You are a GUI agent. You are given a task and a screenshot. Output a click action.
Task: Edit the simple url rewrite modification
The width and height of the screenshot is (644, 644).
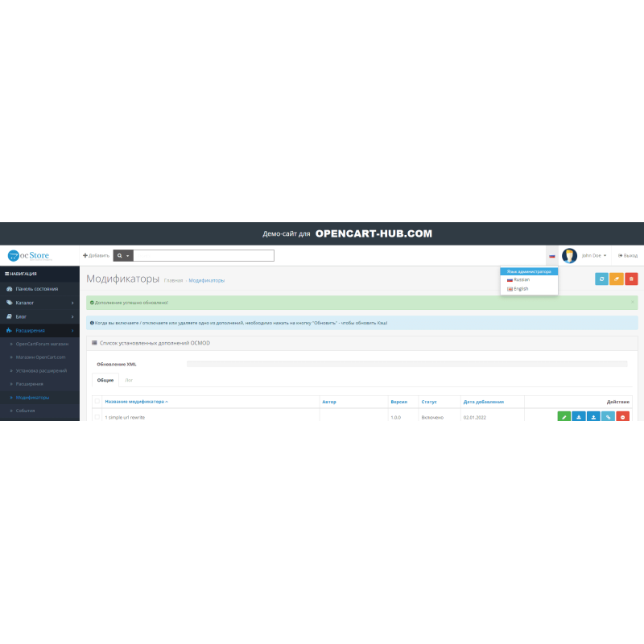(564, 417)
